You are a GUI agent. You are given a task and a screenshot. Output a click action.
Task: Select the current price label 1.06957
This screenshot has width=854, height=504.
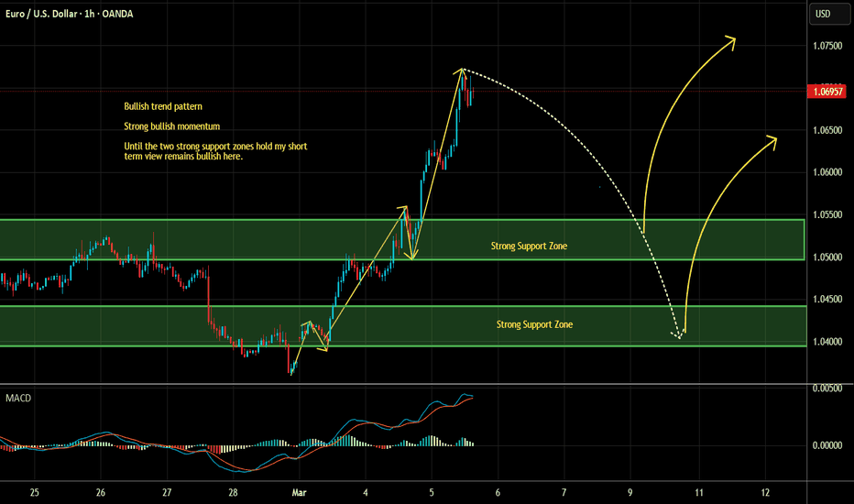pos(827,92)
